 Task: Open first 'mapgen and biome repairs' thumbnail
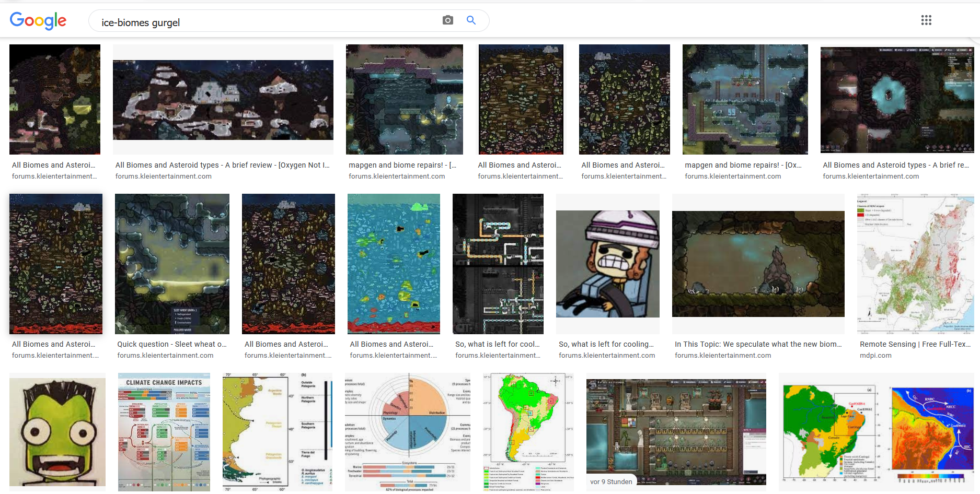(x=405, y=99)
